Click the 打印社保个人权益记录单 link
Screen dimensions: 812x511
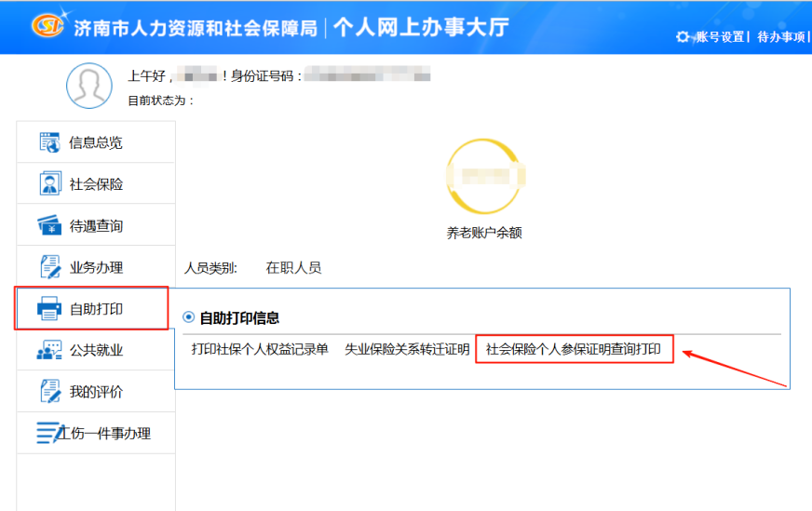coord(260,349)
